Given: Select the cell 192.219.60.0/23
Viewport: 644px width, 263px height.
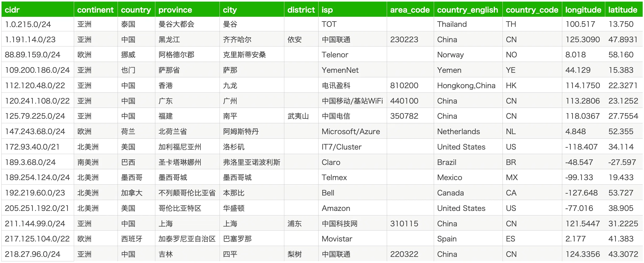Looking at the screenshot, I should pos(38,193).
